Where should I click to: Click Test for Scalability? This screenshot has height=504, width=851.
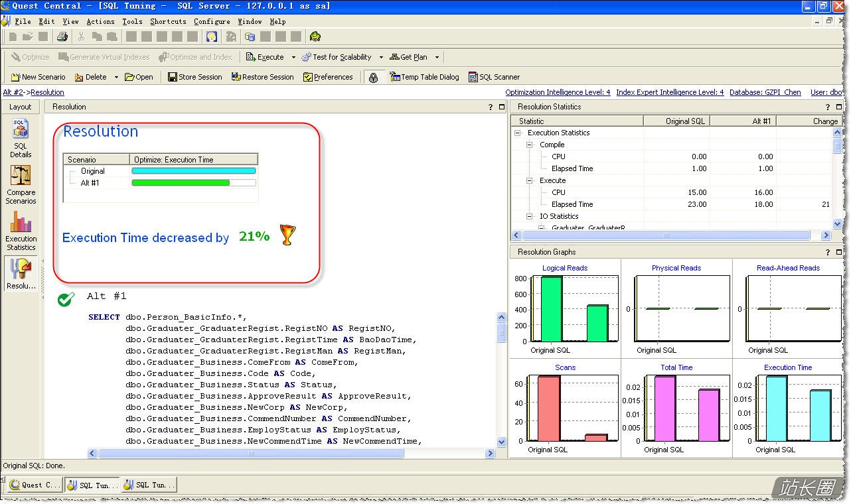coord(336,57)
